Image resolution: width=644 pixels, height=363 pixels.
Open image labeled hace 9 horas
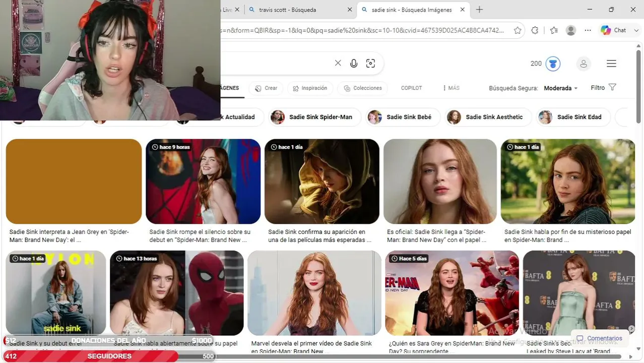(203, 181)
